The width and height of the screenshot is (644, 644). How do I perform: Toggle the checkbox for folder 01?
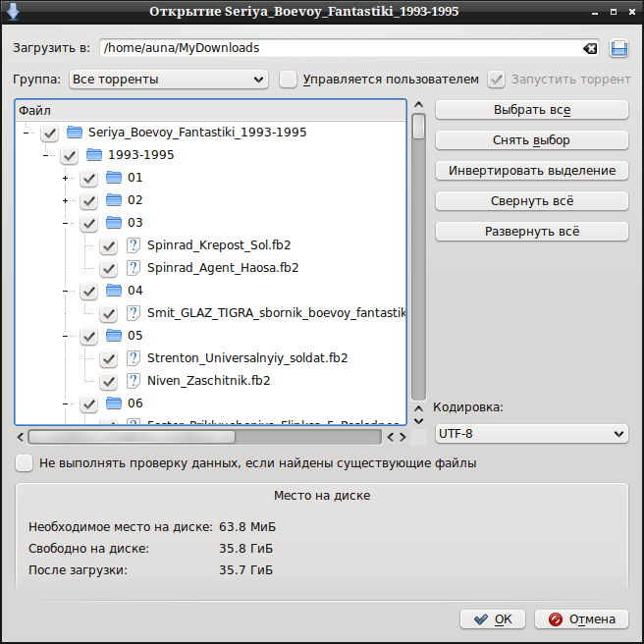(88, 179)
